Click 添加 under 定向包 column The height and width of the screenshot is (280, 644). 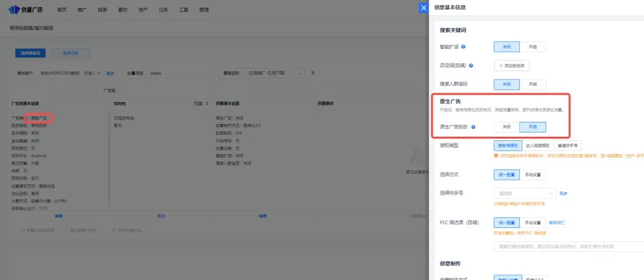click(x=160, y=216)
